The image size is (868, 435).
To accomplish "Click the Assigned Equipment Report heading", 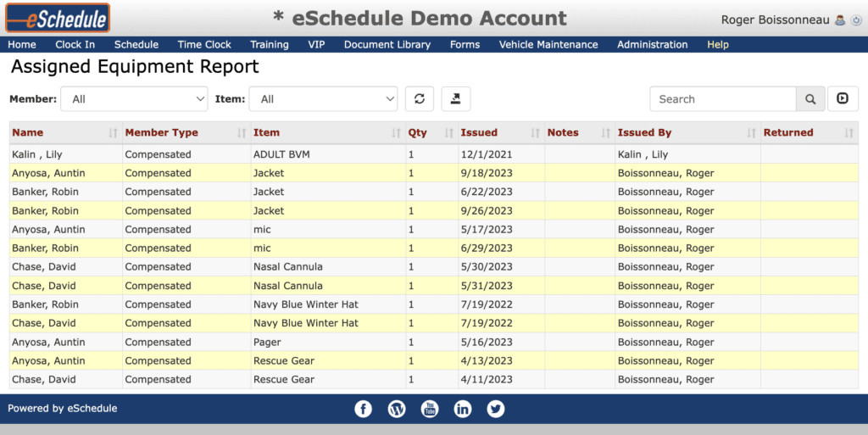I will point(135,67).
